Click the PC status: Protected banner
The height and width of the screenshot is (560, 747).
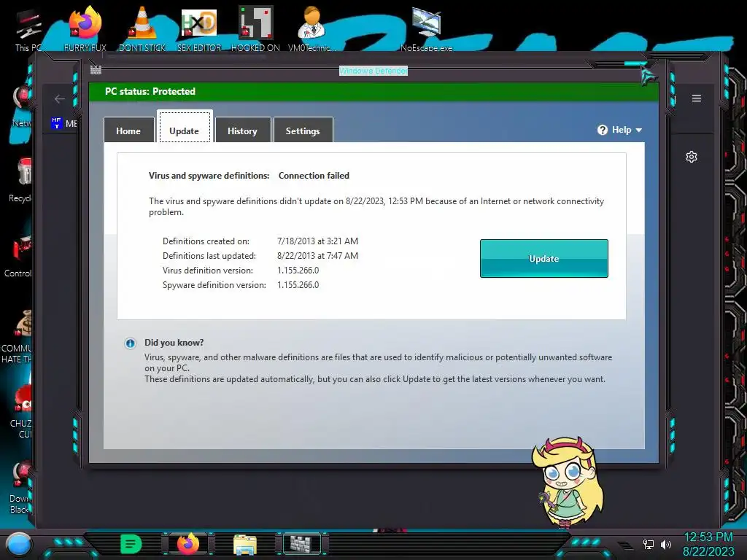tap(373, 91)
